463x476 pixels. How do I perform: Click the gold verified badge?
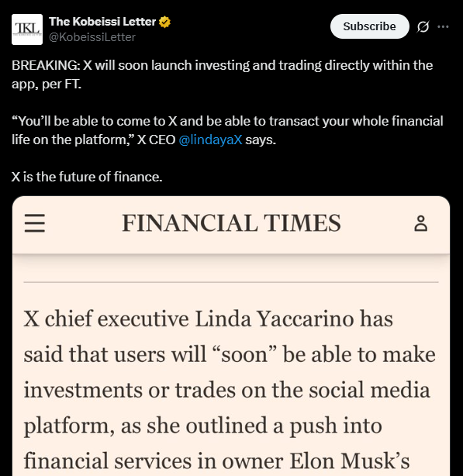tap(164, 22)
